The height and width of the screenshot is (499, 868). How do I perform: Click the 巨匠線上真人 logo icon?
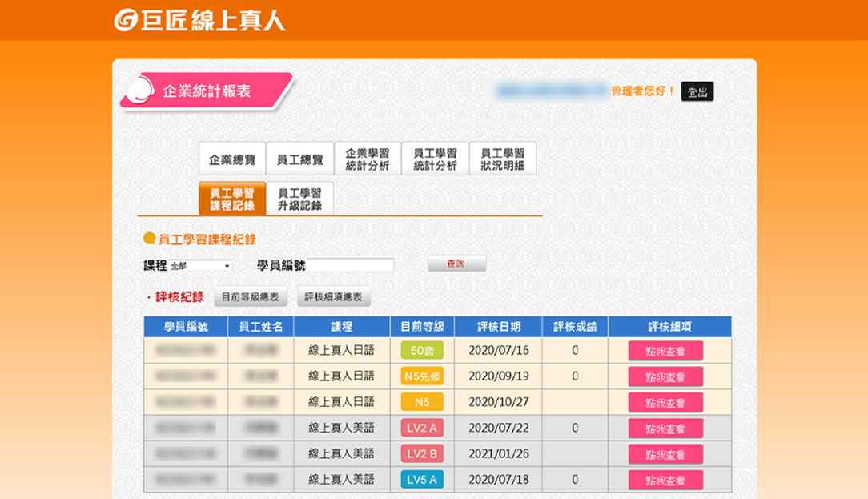pyautogui.click(x=126, y=21)
